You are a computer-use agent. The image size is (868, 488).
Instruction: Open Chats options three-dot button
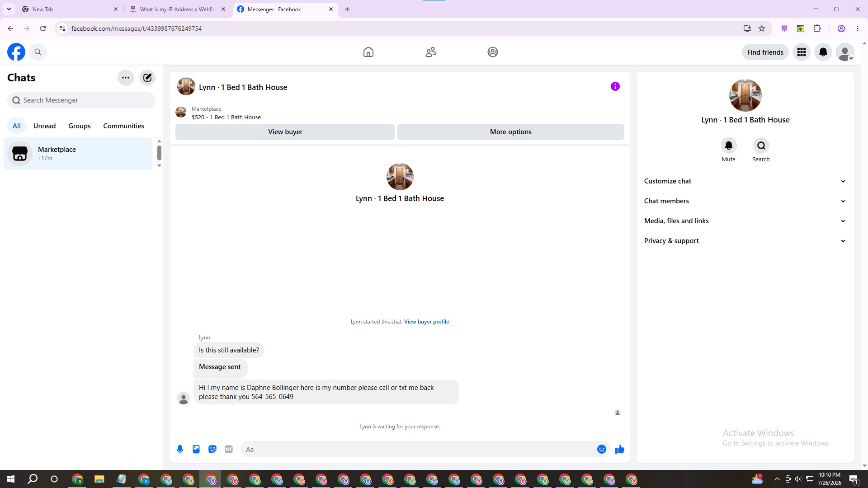pos(126,78)
